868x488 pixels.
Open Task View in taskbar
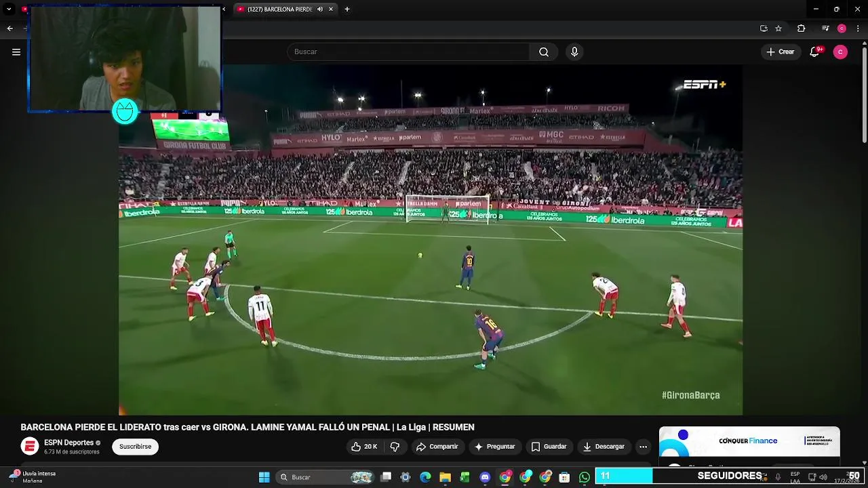386,477
